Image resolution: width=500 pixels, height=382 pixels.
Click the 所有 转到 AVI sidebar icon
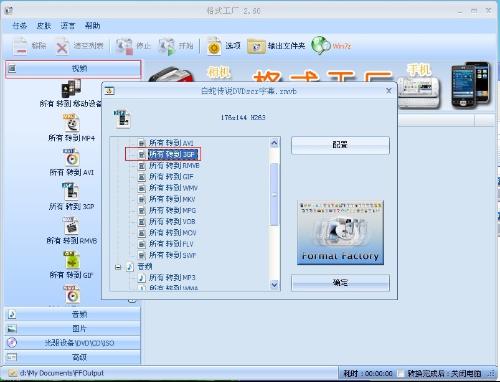[x=71, y=158]
